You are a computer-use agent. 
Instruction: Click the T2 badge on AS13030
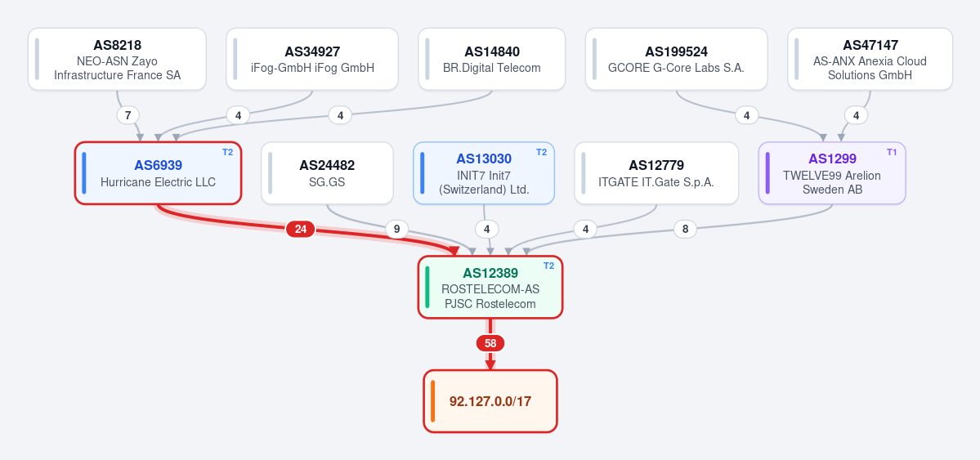(541, 152)
